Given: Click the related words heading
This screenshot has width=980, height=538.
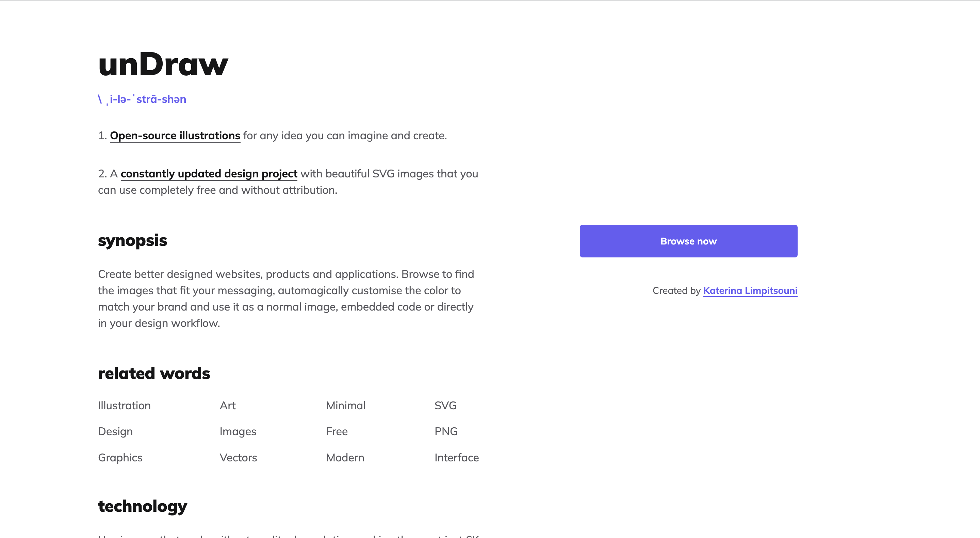Looking at the screenshot, I should click(154, 373).
